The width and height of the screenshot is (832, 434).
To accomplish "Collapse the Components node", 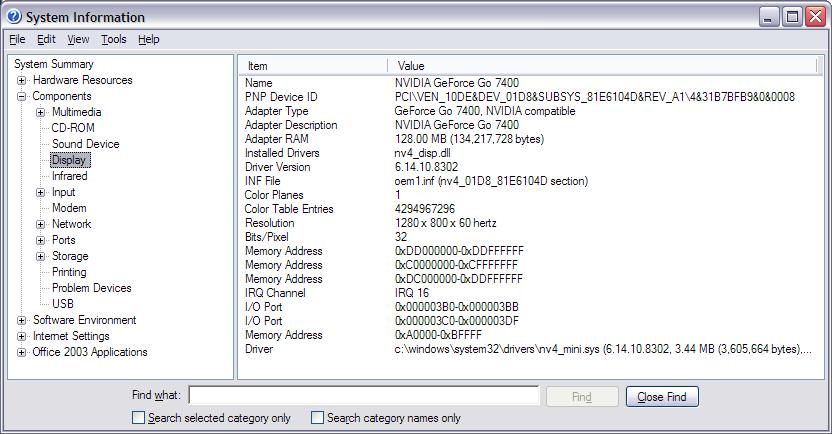I will (x=21, y=97).
